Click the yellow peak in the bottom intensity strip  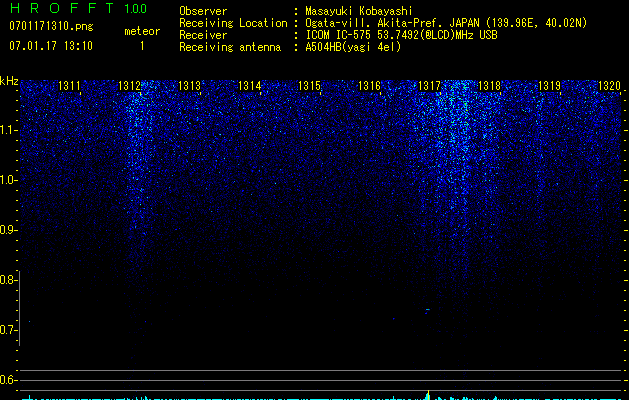point(428,394)
